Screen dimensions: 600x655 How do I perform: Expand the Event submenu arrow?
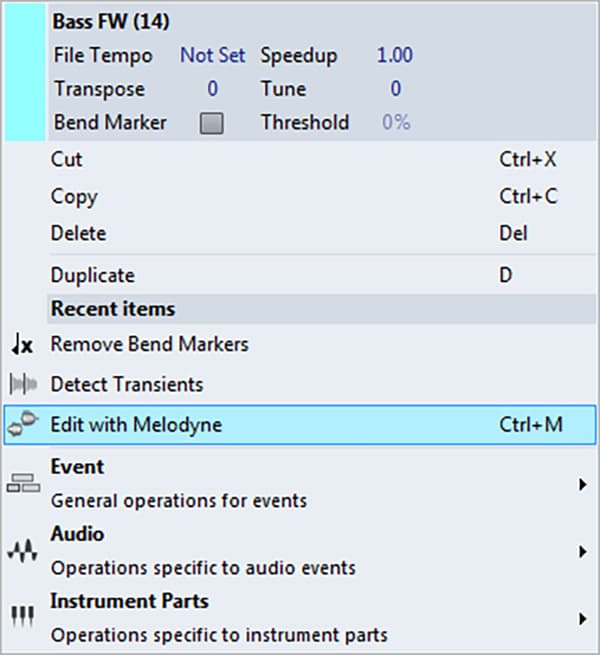(582, 485)
